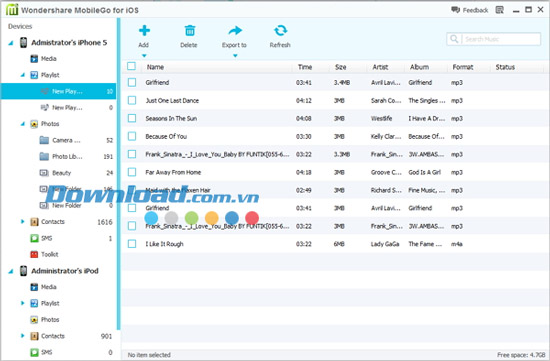This screenshot has width=550, height=361.
Task: Click Contacts icon with 901 entries
Action: 34,336
